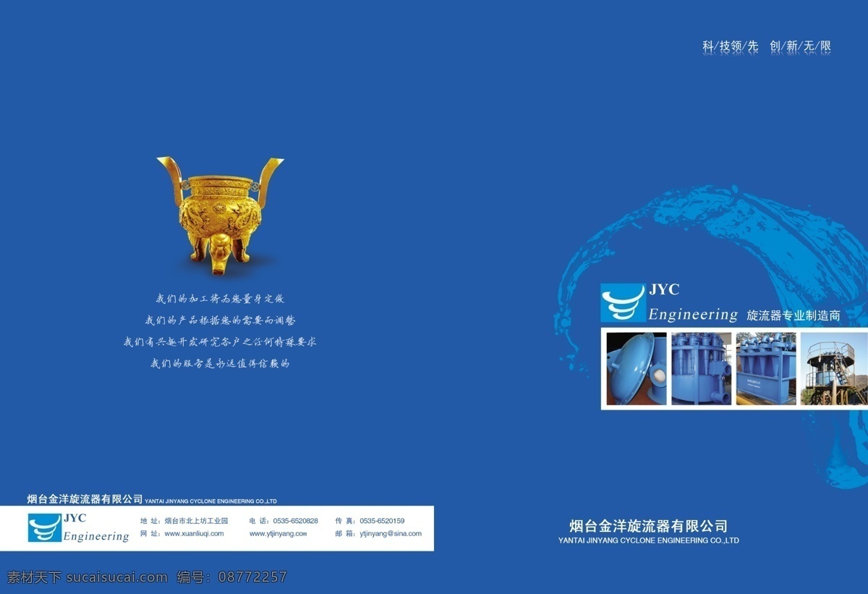
Task: Click the text 旋流器专业制造商
Action: [793, 315]
